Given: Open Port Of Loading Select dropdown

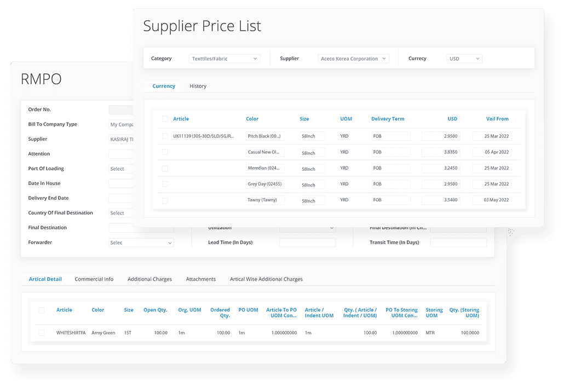Looking at the screenshot, I should pyautogui.click(x=121, y=169).
